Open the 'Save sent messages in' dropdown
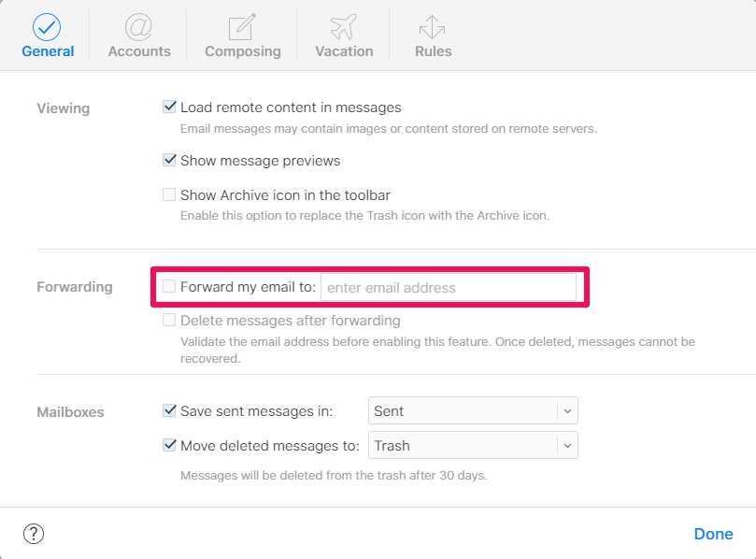Image resolution: width=756 pixels, height=559 pixels. [473, 410]
